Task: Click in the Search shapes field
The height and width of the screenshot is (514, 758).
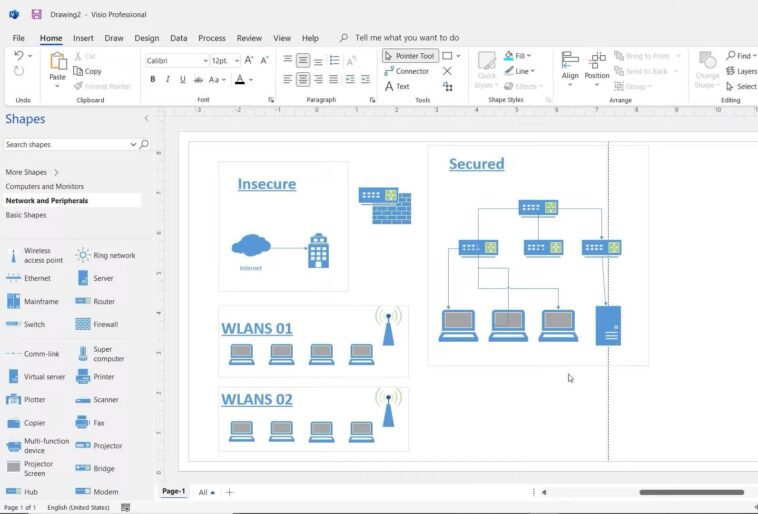Action: pos(67,145)
